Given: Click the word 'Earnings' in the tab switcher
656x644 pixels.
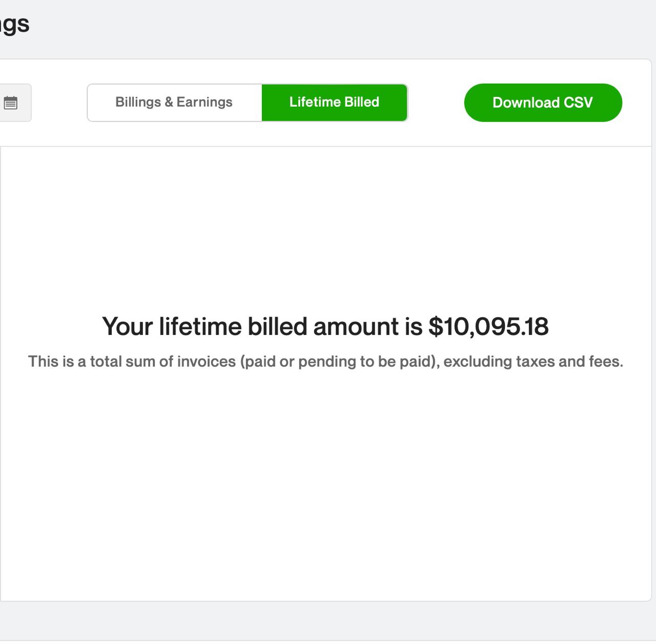Looking at the screenshot, I should pyautogui.click(x=204, y=102).
